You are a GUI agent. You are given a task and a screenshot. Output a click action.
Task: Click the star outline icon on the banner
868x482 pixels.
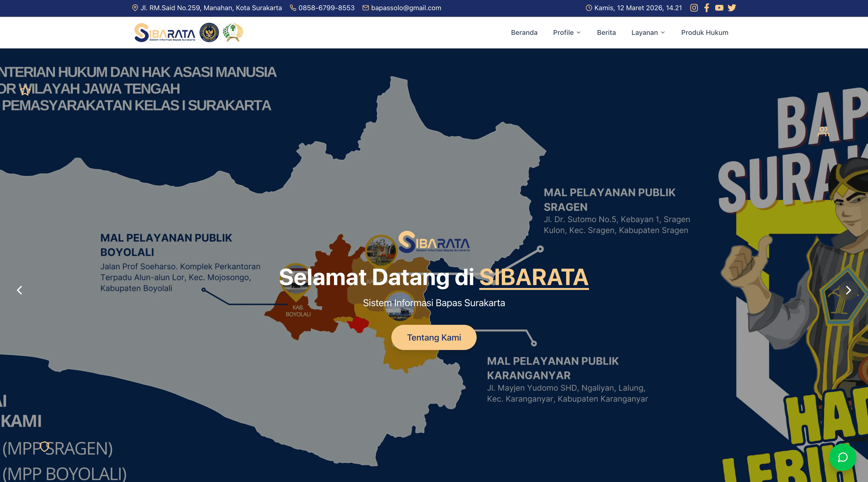coord(25,90)
